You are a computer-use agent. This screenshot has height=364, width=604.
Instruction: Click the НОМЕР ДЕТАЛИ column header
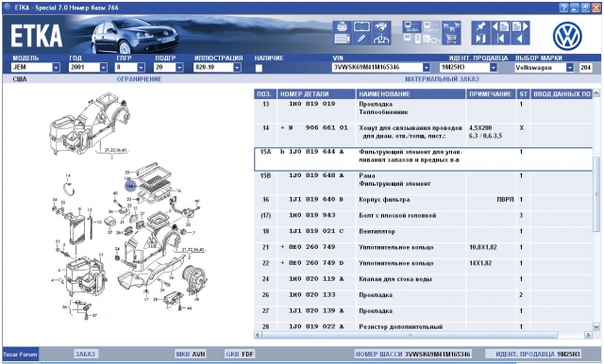pyautogui.click(x=316, y=94)
